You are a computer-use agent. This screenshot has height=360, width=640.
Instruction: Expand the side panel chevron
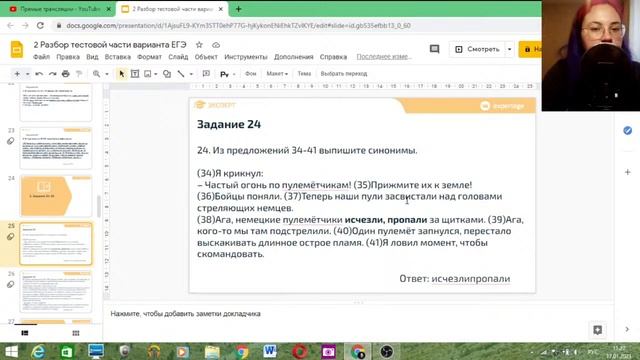(627, 329)
